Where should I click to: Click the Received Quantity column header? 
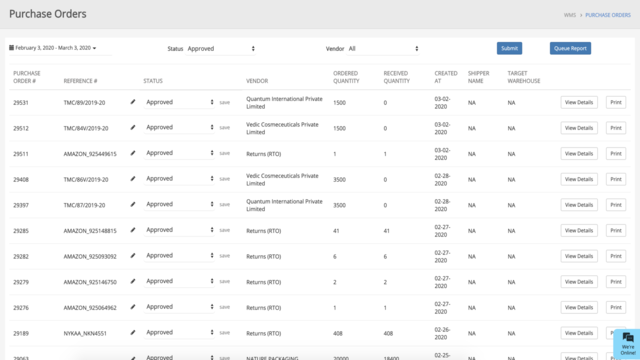[396, 77]
